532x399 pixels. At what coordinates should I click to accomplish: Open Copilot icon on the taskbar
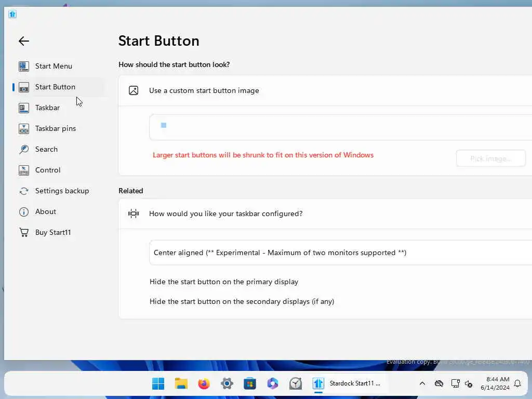pyautogui.click(x=272, y=384)
